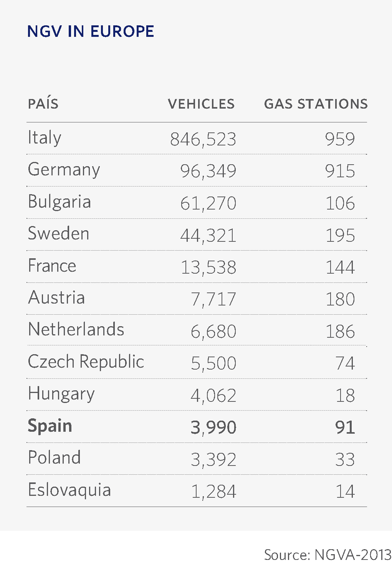The height and width of the screenshot is (563, 392).
Task: Click Germany's gas stations value 915
Action: pyautogui.click(x=340, y=171)
